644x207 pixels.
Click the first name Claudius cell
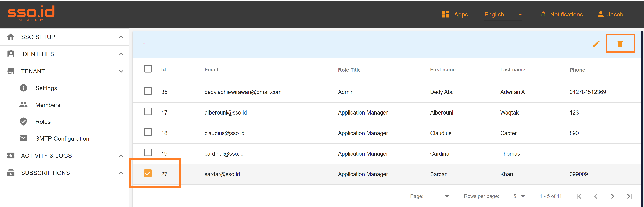[440, 133]
